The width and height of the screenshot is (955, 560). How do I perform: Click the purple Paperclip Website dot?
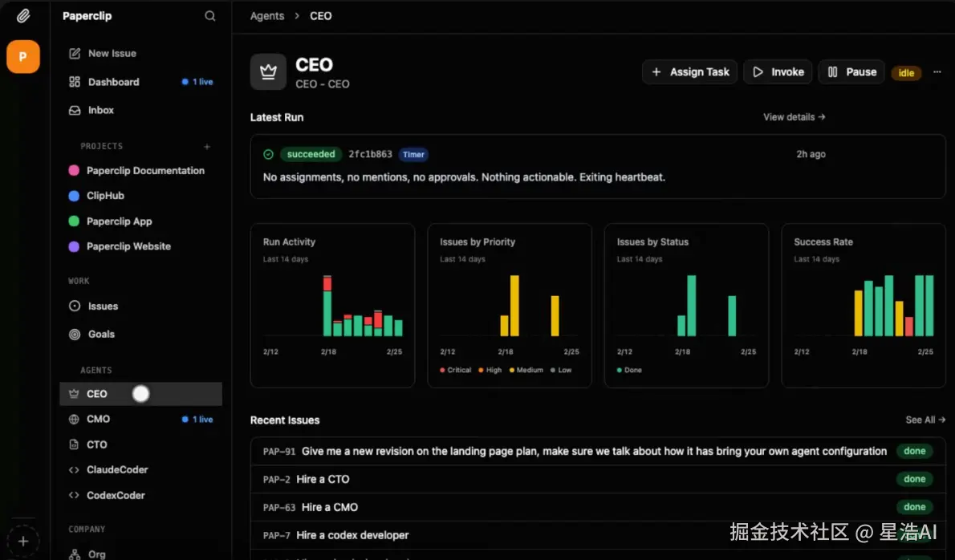(74, 246)
